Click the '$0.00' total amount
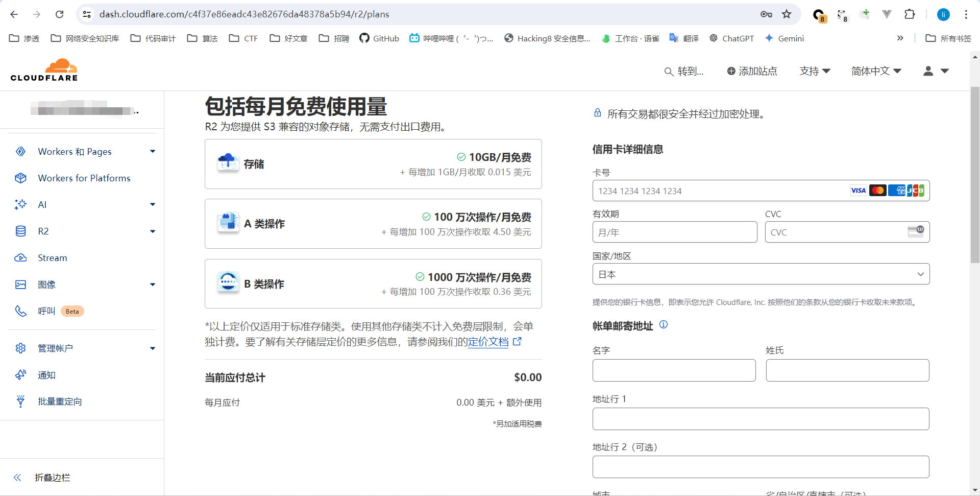Viewport: 980px width, 496px height. (x=528, y=377)
